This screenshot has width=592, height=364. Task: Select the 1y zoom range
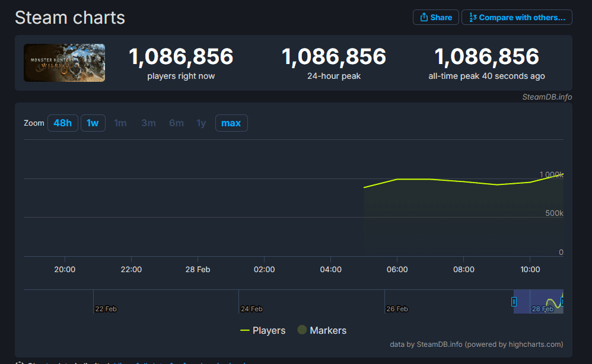pos(201,123)
